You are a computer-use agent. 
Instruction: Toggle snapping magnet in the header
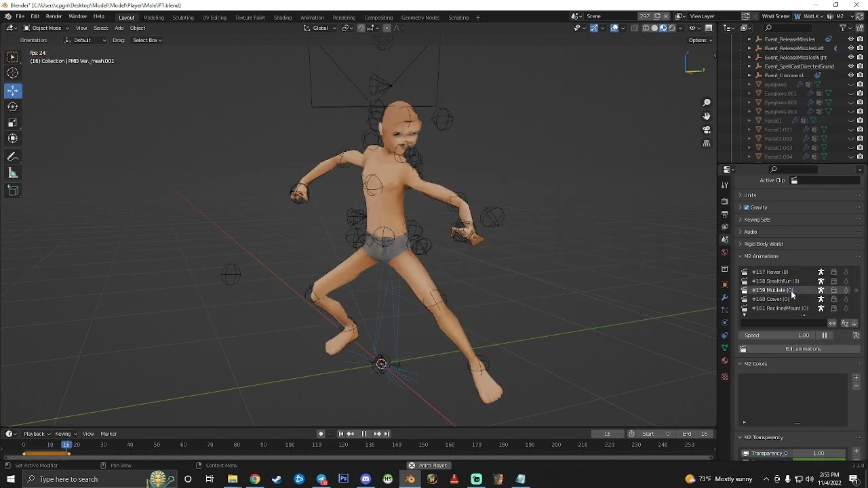pos(361,28)
